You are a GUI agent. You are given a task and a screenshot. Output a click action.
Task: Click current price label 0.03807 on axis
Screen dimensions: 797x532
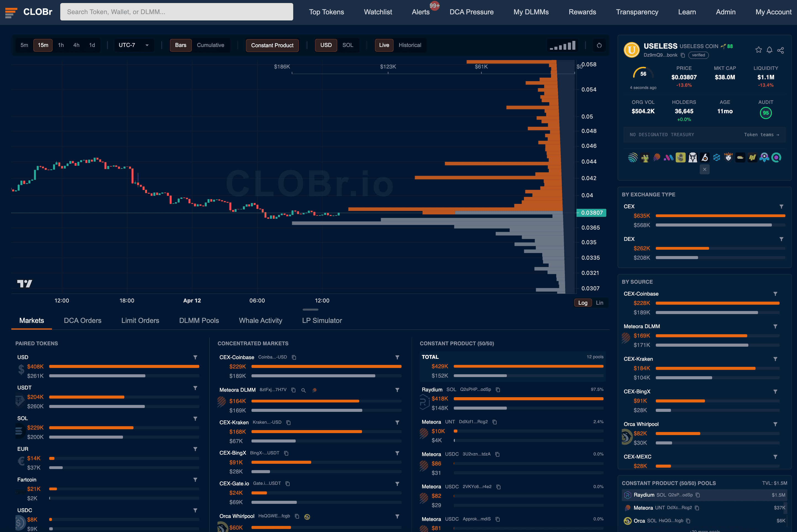click(x=592, y=213)
